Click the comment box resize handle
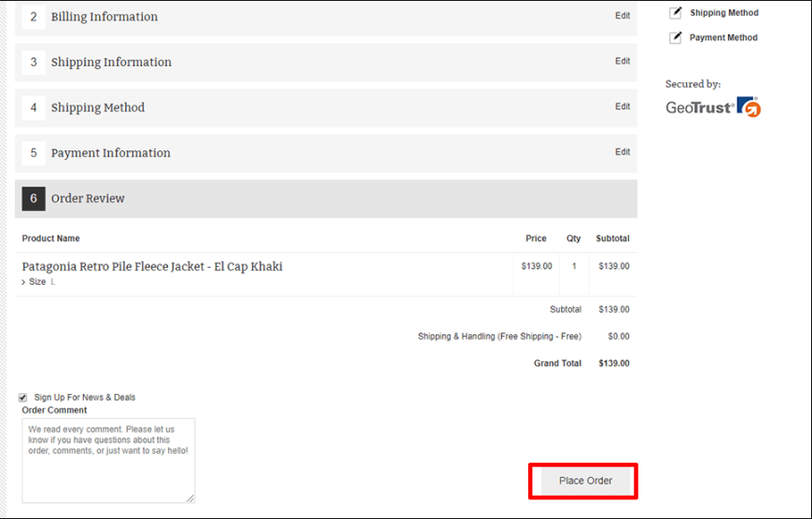 point(190,498)
